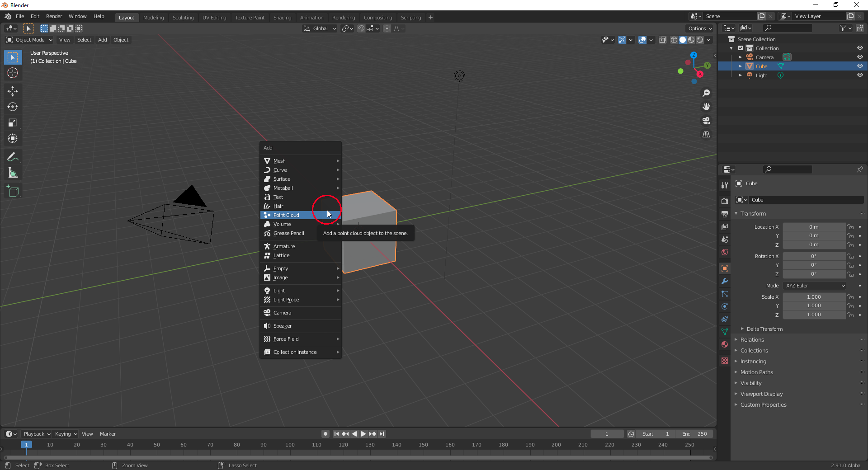
Task: Click the Scale X value slider
Action: 813,296
